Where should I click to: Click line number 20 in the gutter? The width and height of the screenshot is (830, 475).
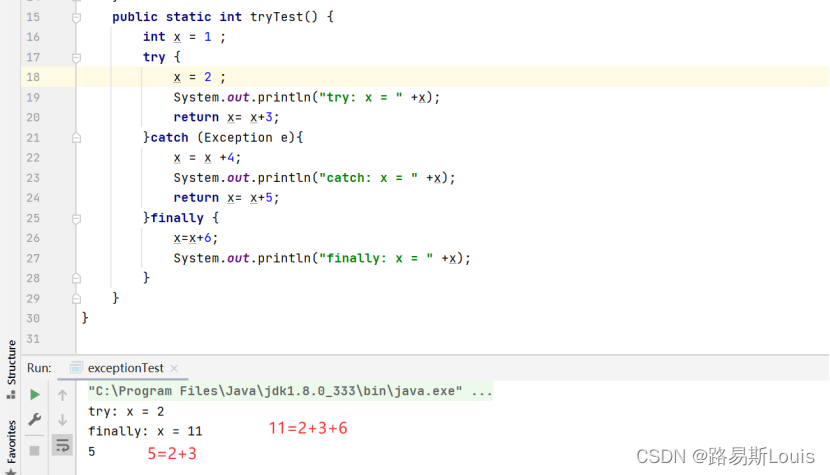tap(33, 118)
